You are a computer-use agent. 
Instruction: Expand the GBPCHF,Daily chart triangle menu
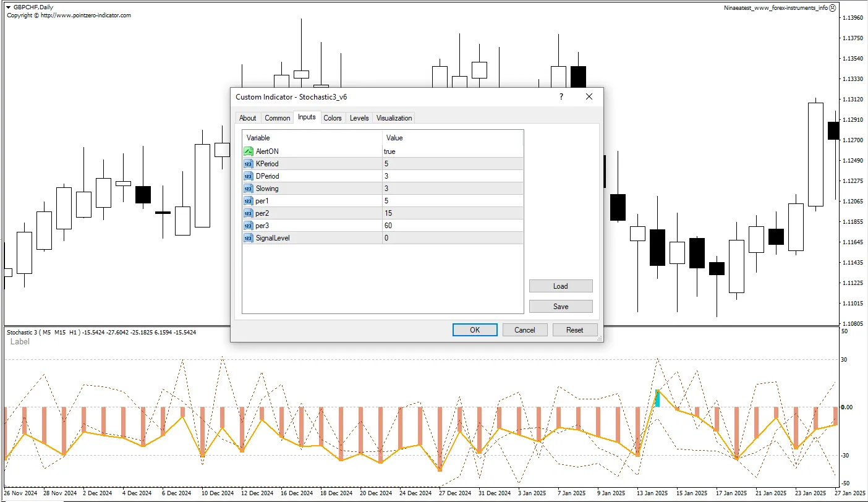9,7
